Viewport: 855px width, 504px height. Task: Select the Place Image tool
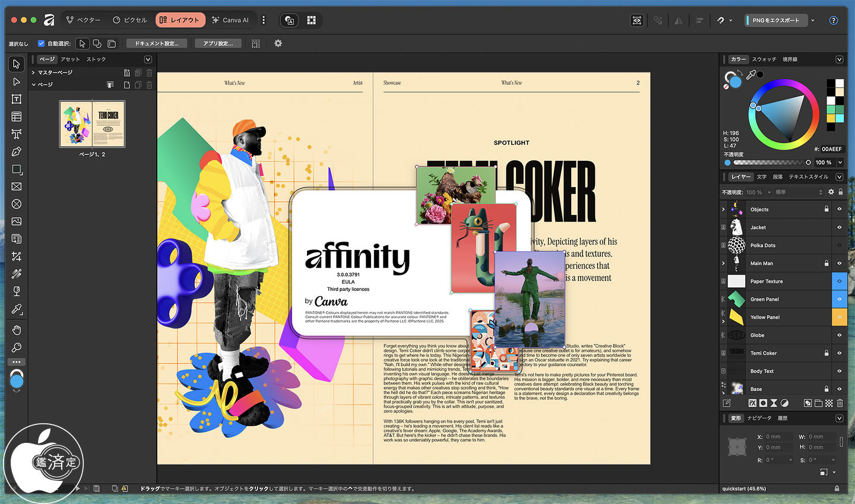tap(17, 221)
